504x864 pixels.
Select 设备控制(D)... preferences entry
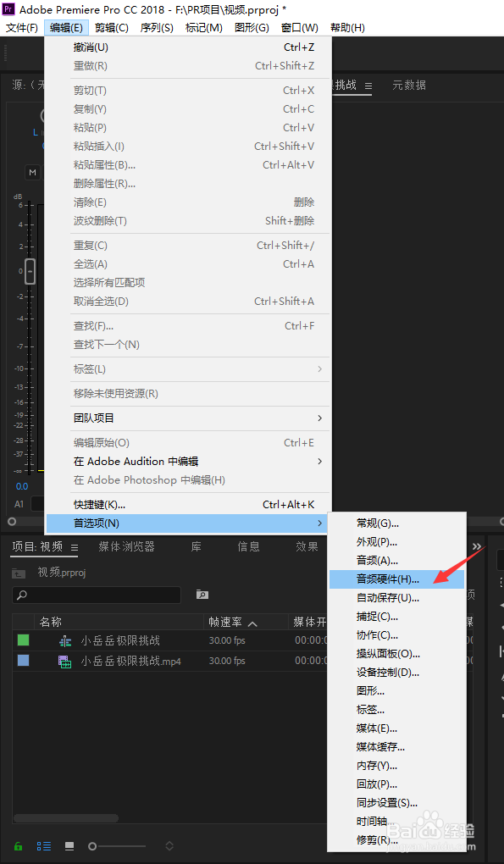pyautogui.click(x=396, y=673)
